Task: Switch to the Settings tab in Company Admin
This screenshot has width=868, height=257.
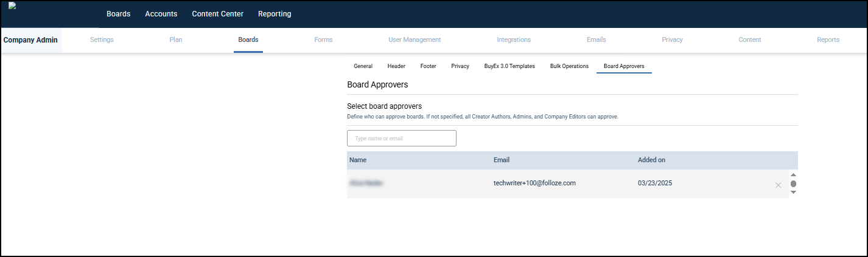Action: 102,40
